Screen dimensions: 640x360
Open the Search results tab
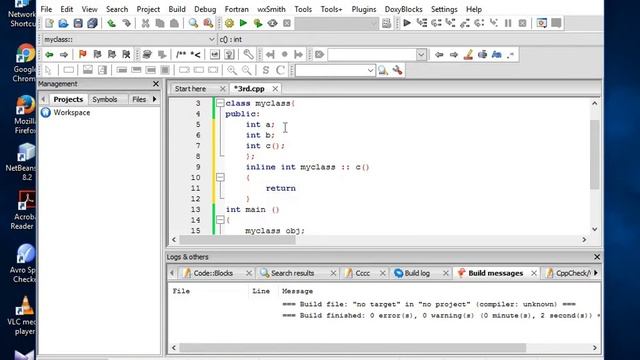pos(292,273)
